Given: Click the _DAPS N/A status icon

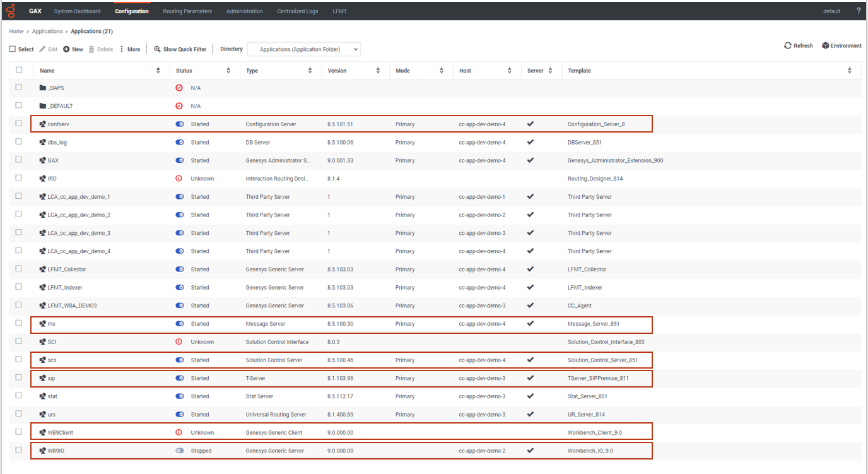Looking at the screenshot, I should (x=179, y=88).
